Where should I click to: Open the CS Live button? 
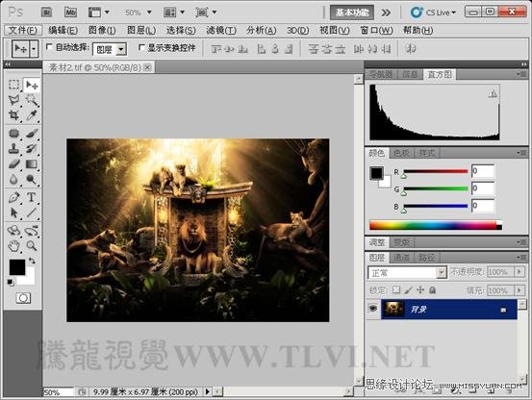433,12
